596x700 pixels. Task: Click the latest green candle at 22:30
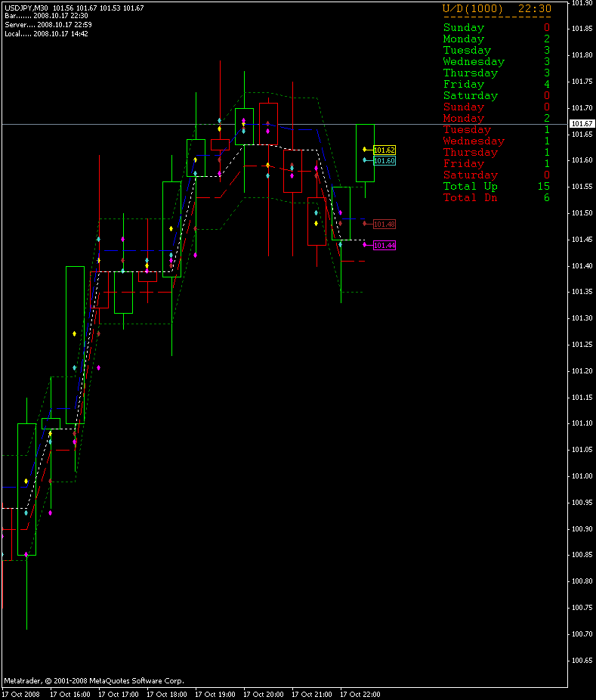[365, 153]
